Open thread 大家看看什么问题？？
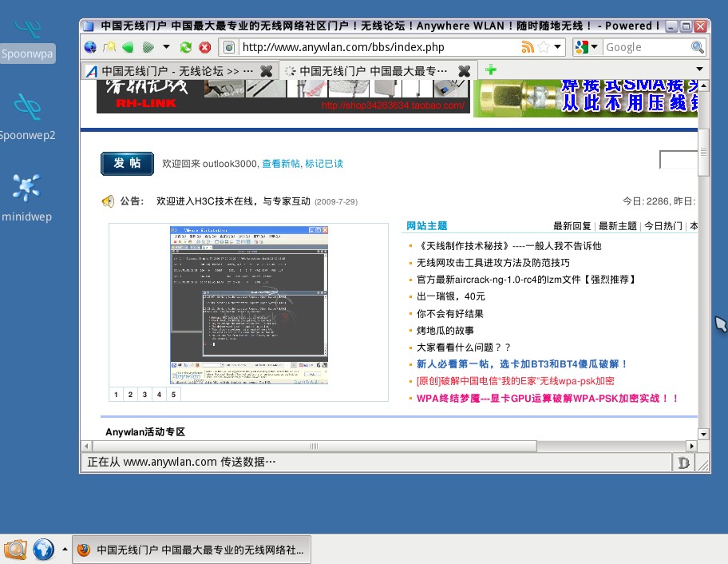728x564 pixels. coord(464,347)
